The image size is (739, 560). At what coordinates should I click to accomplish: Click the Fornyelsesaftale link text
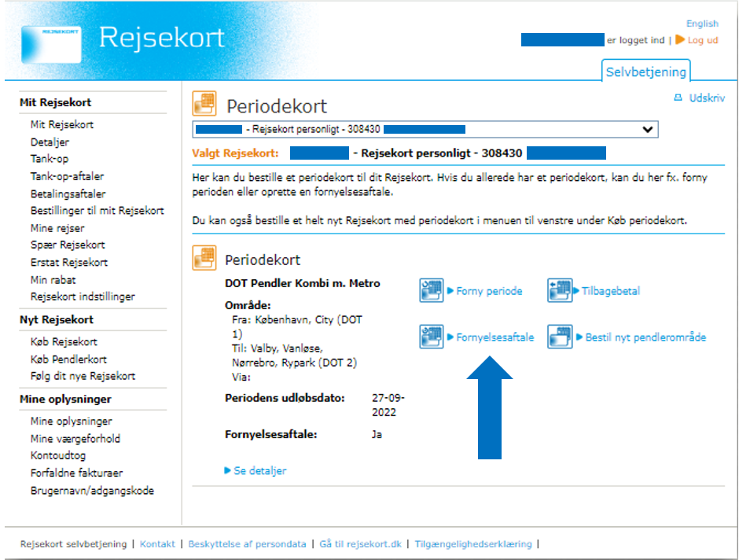(495, 337)
